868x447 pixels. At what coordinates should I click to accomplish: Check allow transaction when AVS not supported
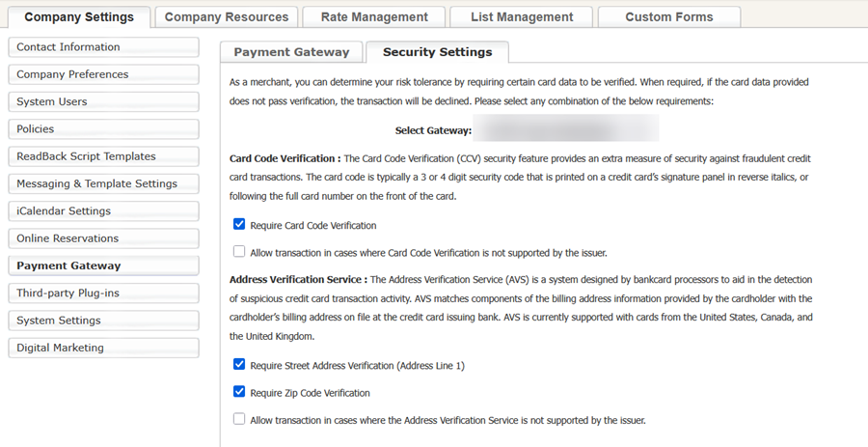[x=239, y=419]
